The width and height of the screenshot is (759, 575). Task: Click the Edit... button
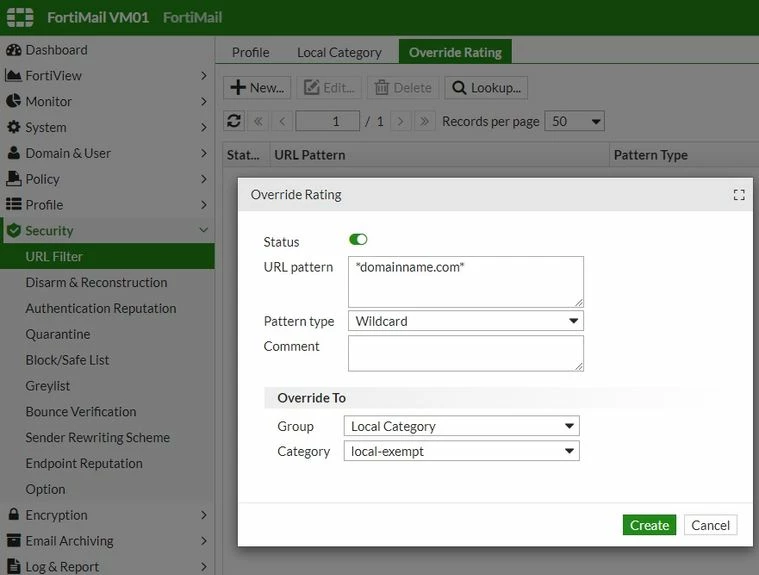pyautogui.click(x=329, y=88)
